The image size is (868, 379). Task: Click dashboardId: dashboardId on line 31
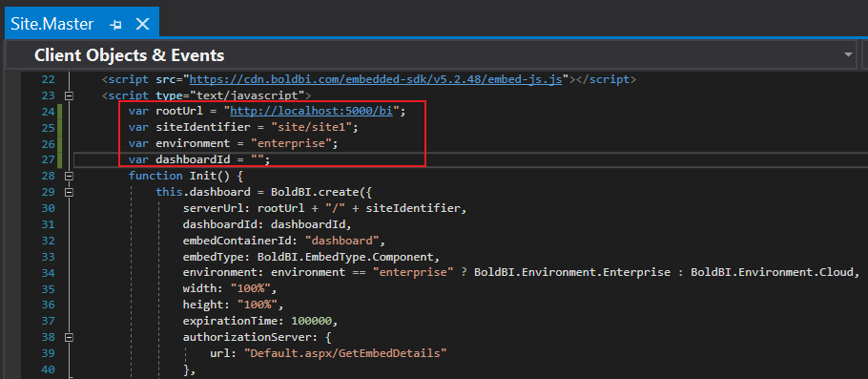pos(268,224)
